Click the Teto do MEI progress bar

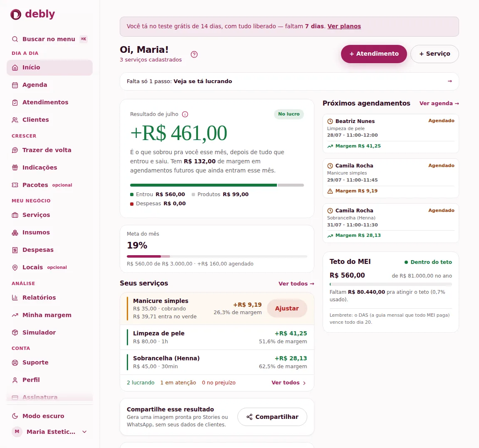[x=391, y=284]
